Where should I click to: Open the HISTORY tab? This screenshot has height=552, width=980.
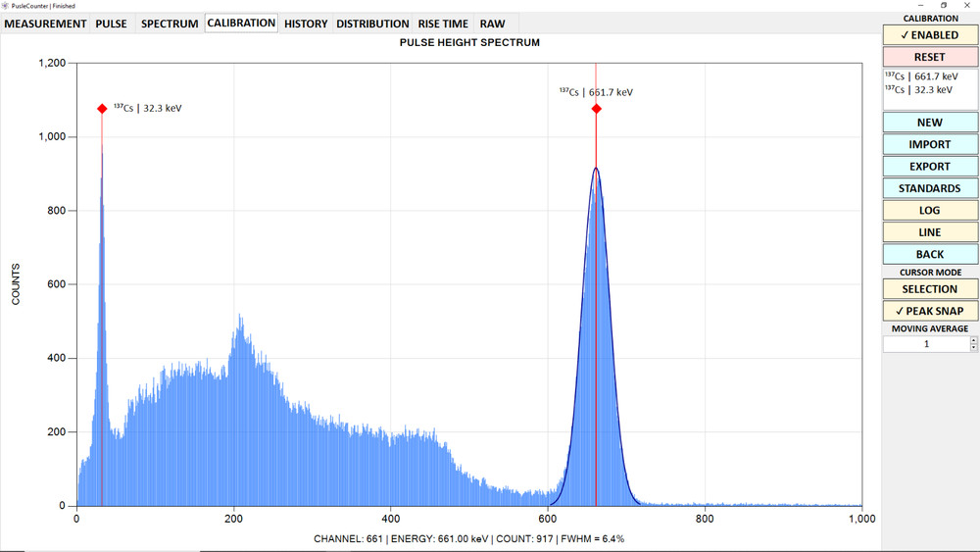(x=306, y=24)
